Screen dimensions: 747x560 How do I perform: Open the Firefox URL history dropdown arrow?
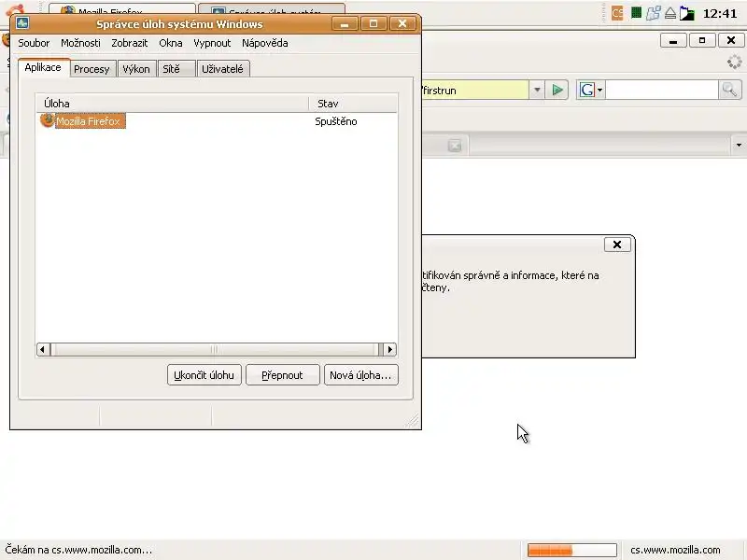[537, 90]
